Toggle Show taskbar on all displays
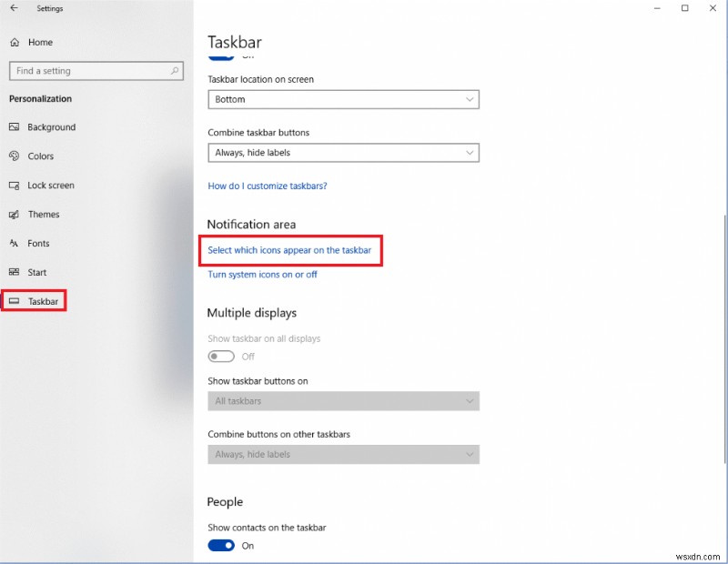 [x=220, y=357]
